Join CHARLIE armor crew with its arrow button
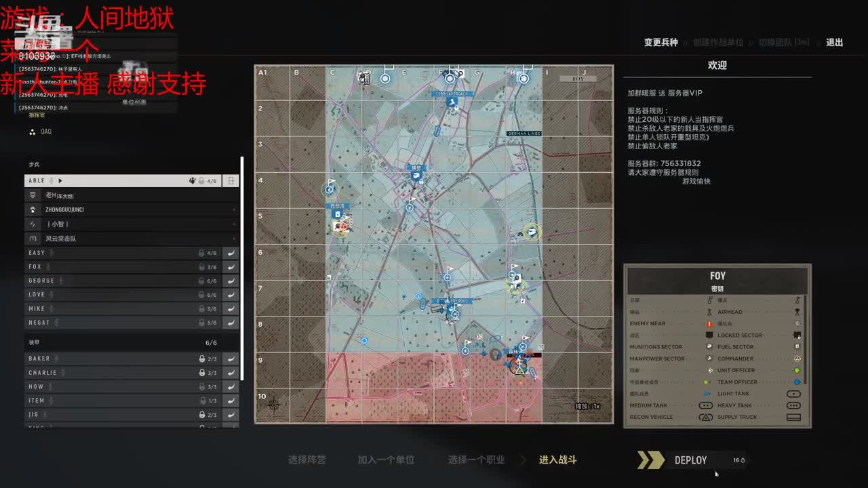 tap(231, 373)
